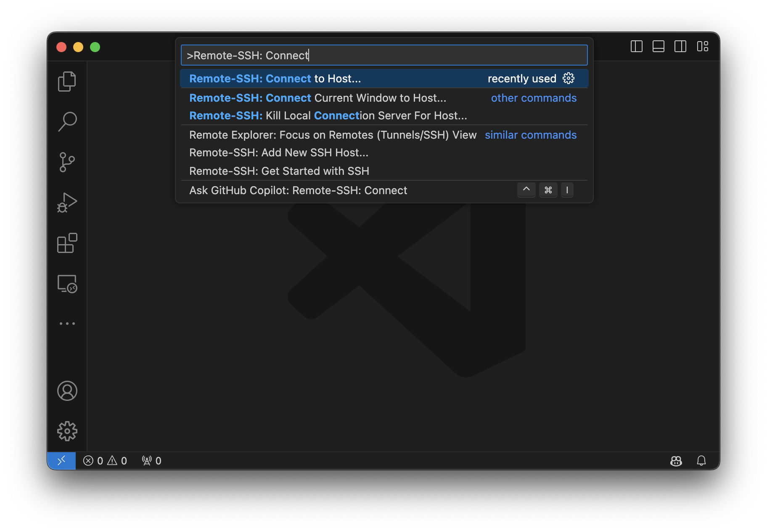Toggle the secondary side bar

680,46
